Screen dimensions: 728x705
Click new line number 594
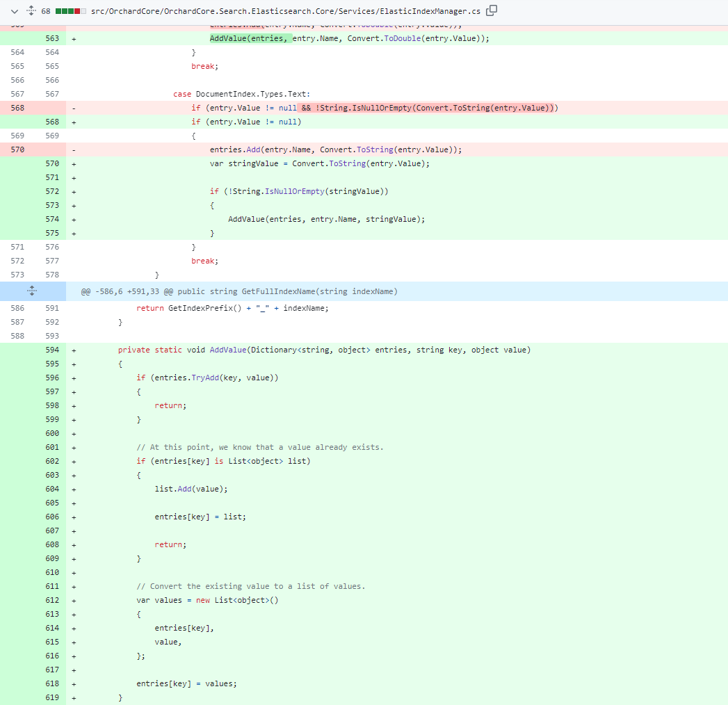(x=52, y=350)
